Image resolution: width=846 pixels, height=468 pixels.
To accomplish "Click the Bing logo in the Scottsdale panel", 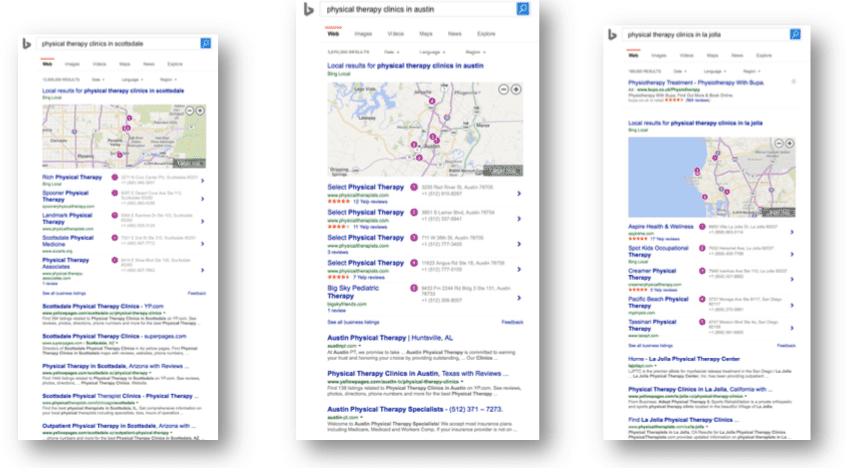I will 26,44.
